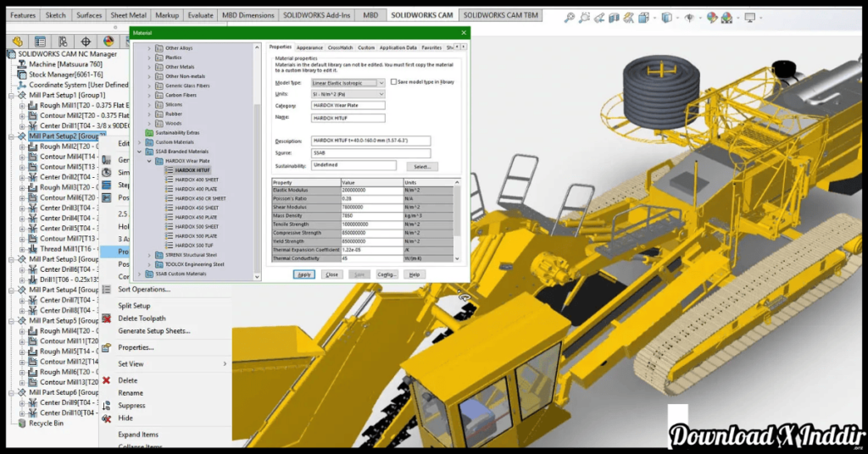Expand the Other Alloys material folder
This screenshot has height=454, width=868.
click(149, 48)
